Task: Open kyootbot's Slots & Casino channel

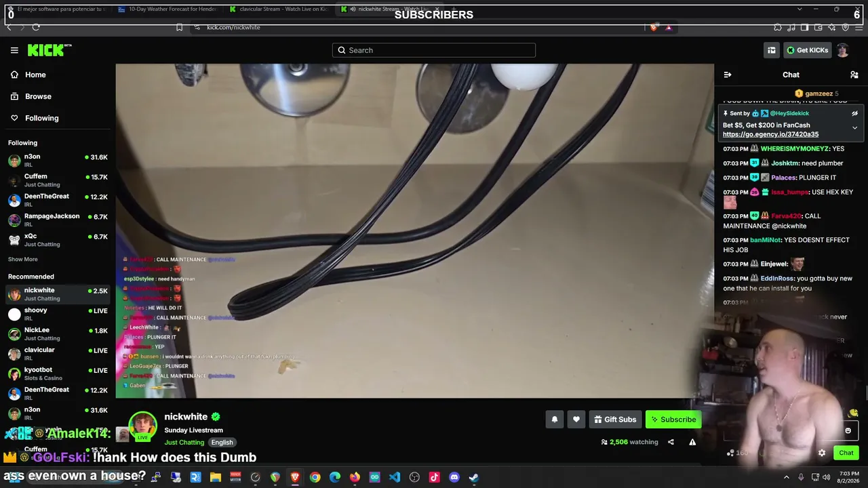Action: click(x=58, y=373)
